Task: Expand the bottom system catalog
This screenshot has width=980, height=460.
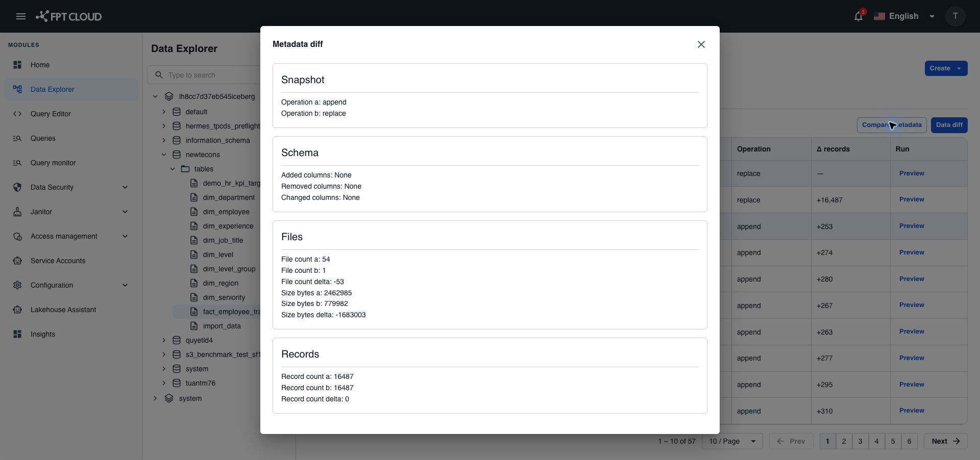Action: [155, 398]
